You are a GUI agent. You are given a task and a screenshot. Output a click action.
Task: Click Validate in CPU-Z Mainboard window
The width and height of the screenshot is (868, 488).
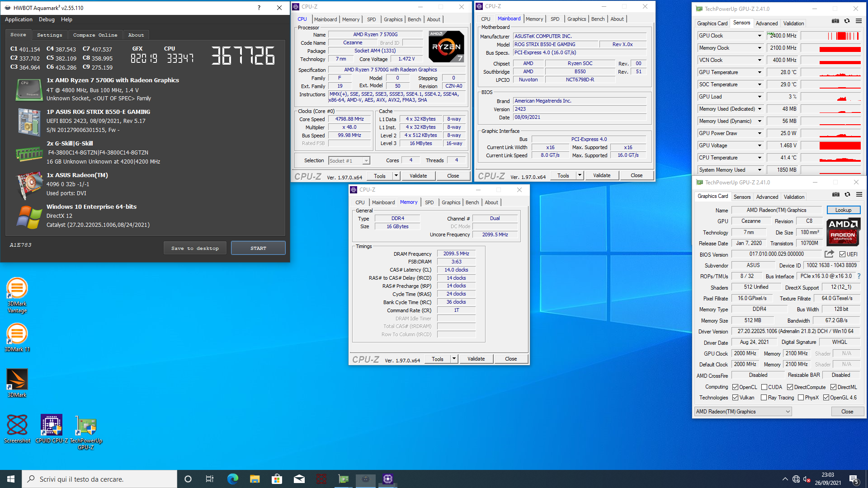(602, 175)
